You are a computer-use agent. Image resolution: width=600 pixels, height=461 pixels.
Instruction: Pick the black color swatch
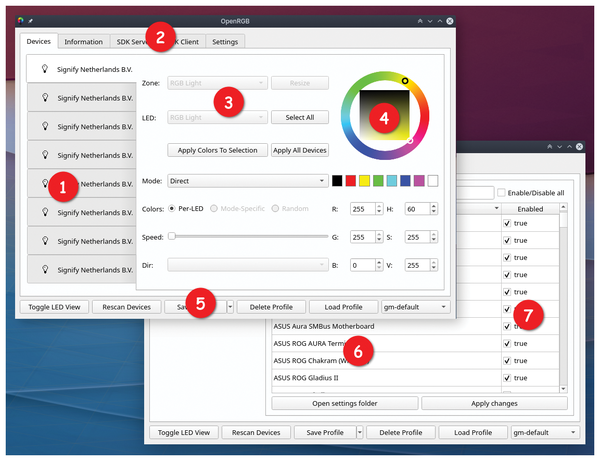click(337, 181)
